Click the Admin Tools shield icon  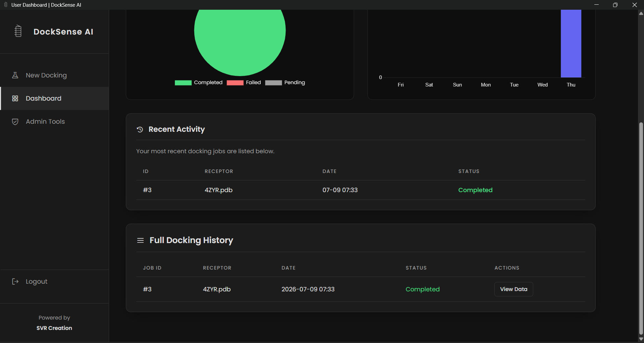pos(15,121)
